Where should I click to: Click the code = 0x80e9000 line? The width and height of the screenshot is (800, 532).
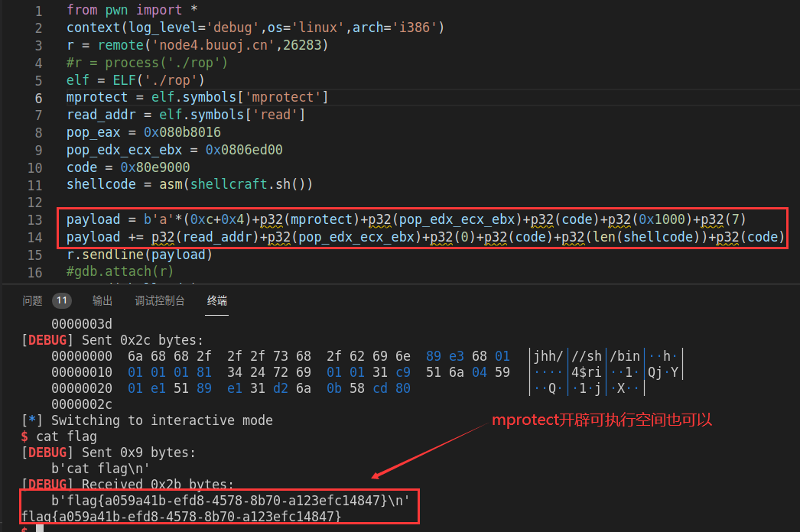coord(128,167)
